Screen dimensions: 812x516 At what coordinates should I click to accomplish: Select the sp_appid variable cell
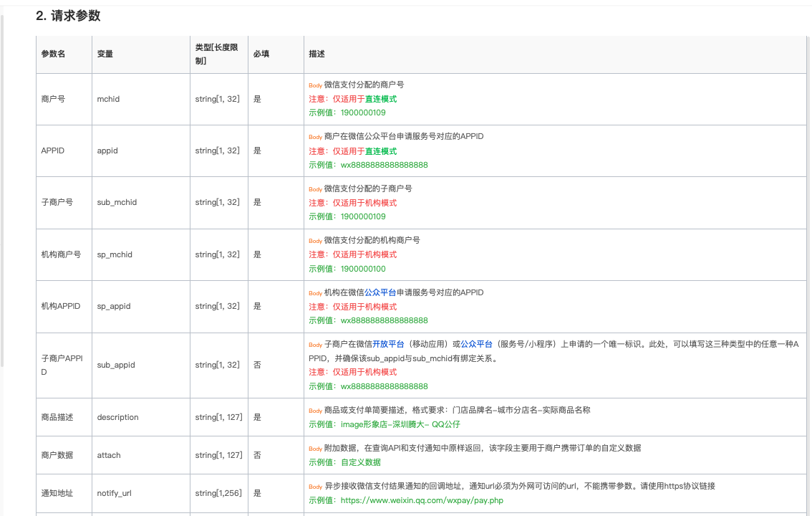(x=141, y=306)
